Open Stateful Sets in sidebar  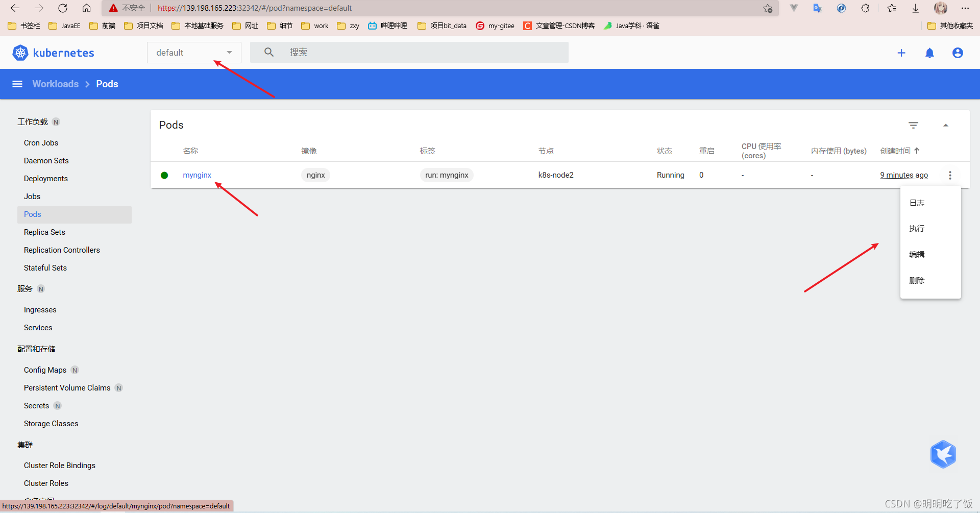(x=45, y=268)
